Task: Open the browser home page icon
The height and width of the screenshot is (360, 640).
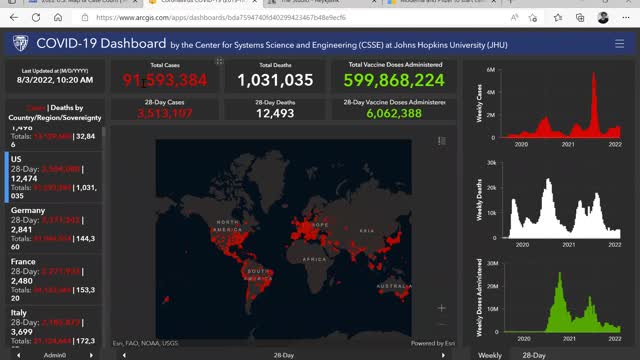Action: (58, 18)
